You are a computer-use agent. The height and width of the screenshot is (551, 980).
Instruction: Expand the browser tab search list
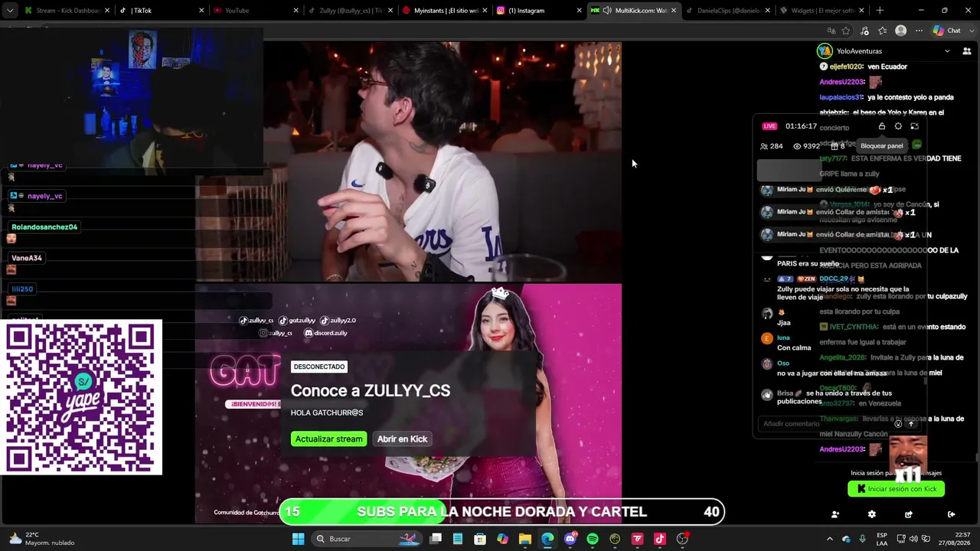tap(8, 11)
